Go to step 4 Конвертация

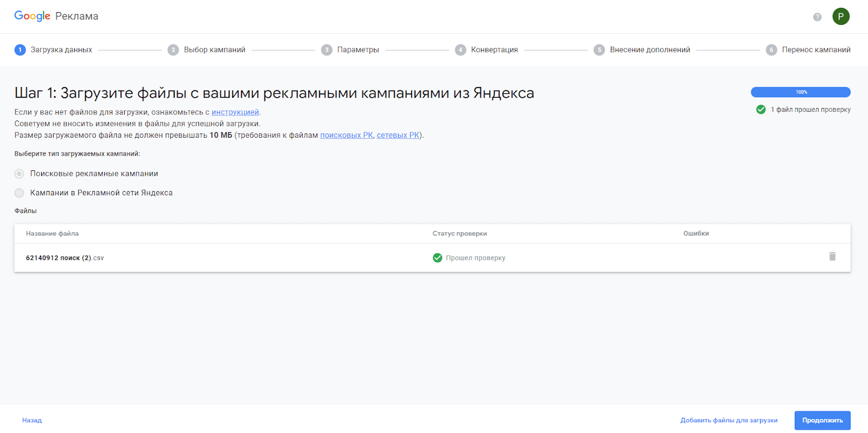click(487, 50)
